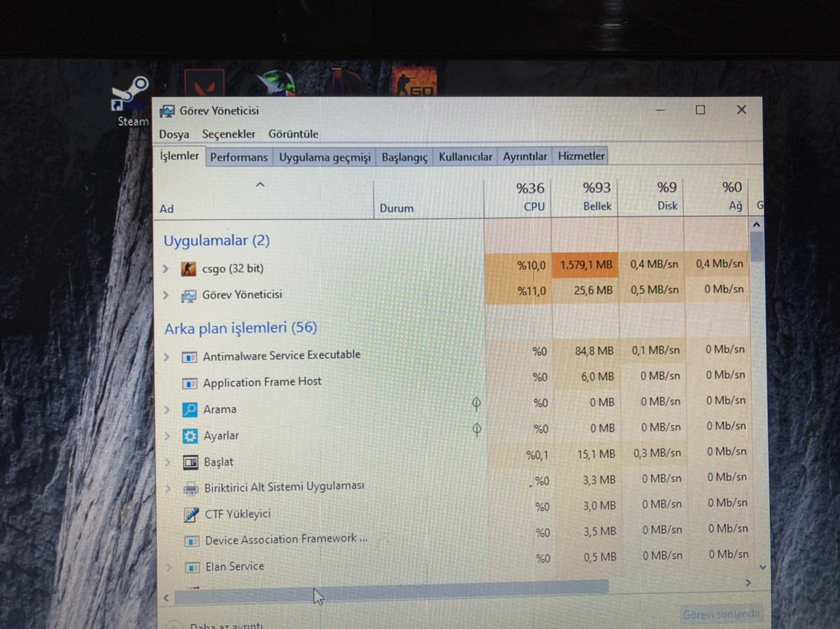Expand the Görev Yöneticisi app row
The image size is (840, 629).
click(166, 295)
